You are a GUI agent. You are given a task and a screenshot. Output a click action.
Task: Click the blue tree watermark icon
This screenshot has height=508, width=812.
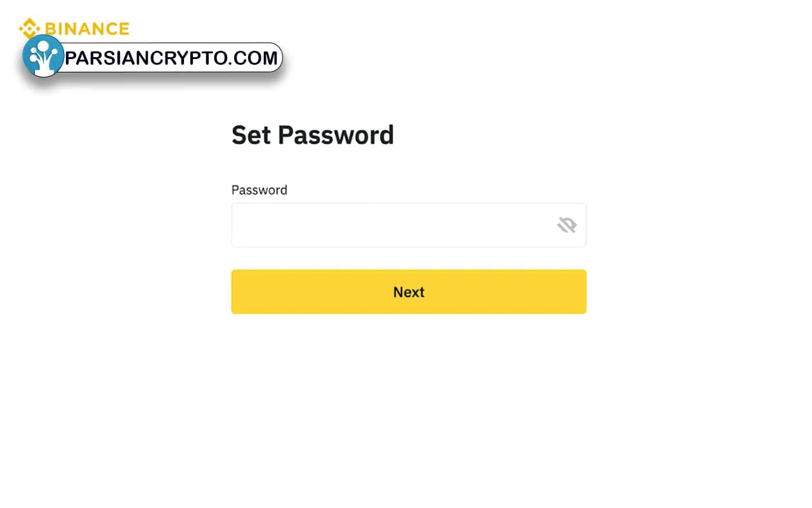(x=43, y=56)
